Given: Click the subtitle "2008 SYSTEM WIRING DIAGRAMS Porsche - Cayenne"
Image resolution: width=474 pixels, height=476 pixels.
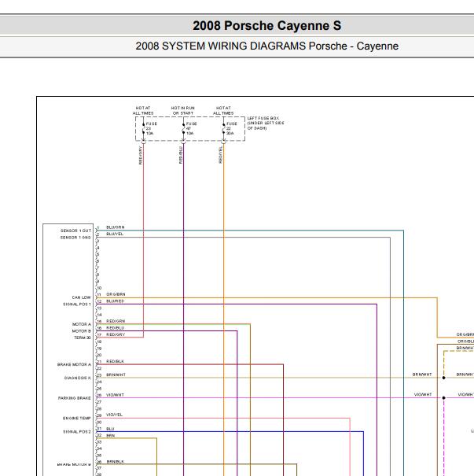Looking at the screenshot, I should [267, 46].
